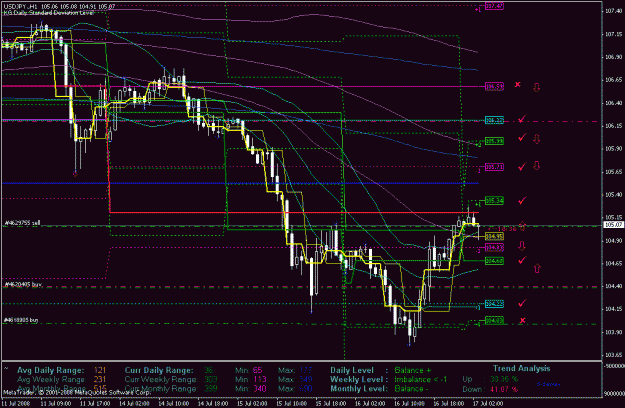Click the 107.40 price axis label

pos(613,11)
